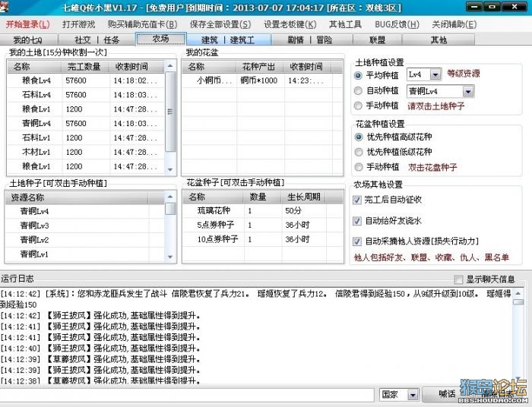
Task: Select 青铜Lv3 in seed list
Action: click(85, 226)
